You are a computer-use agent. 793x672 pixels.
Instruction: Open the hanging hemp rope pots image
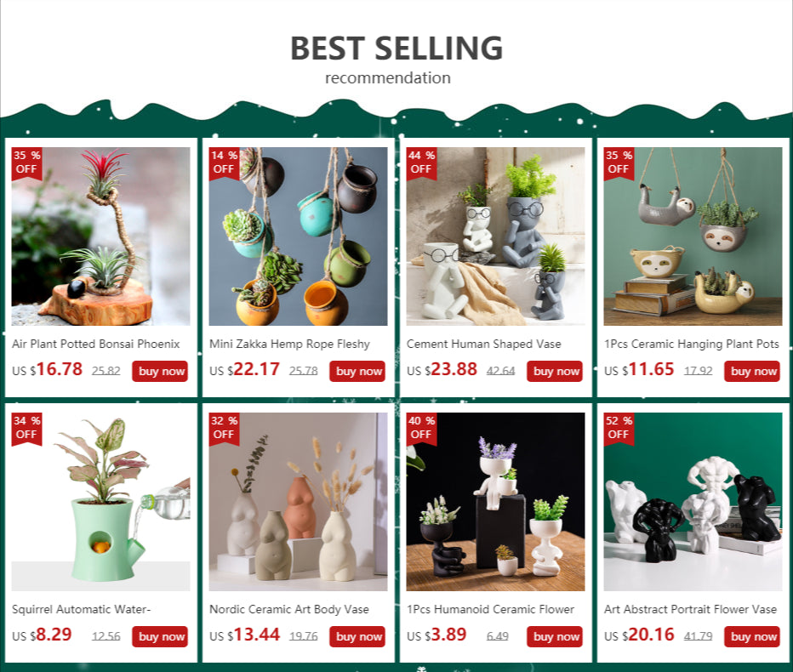tap(298, 236)
